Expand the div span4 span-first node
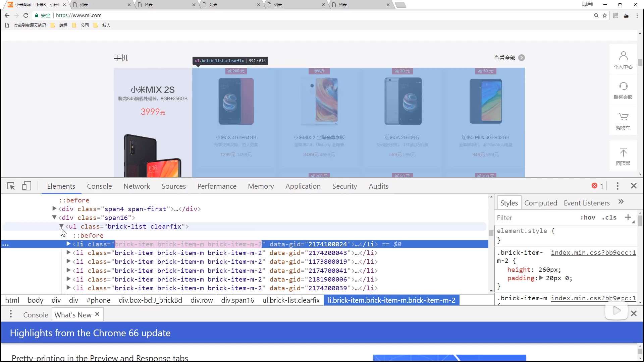Screen dimensions: 644x362 click(x=54, y=208)
